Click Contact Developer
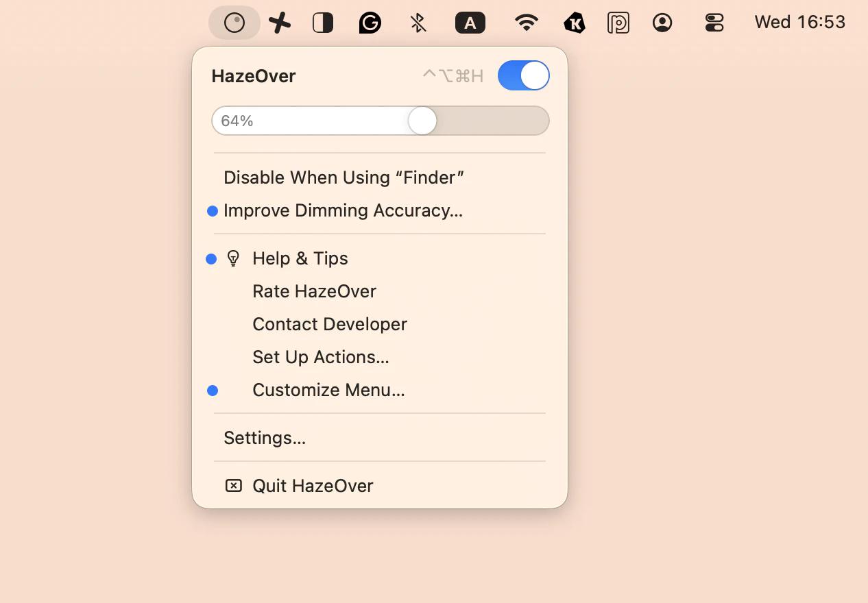This screenshot has width=868, height=603. point(330,324)
